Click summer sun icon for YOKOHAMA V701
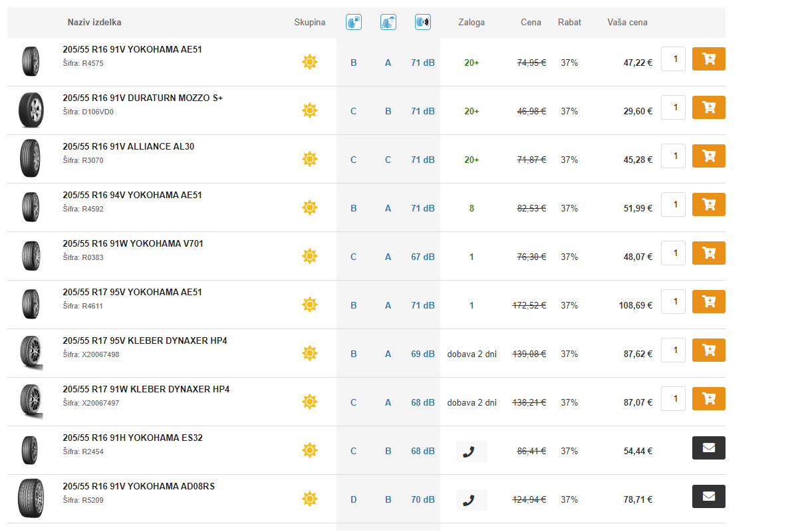The image size is (798, 532). pyautogui.click(x=309, y=257)
